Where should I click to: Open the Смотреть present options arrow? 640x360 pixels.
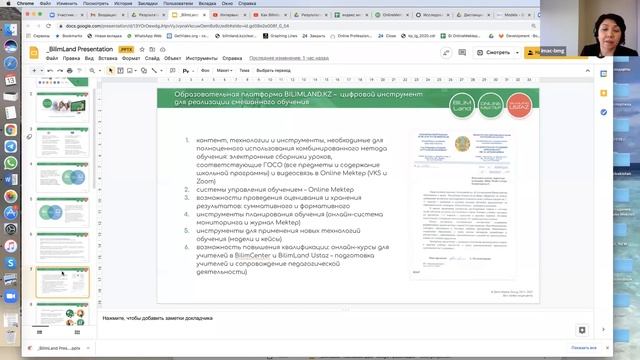click(x=517, y=53)
